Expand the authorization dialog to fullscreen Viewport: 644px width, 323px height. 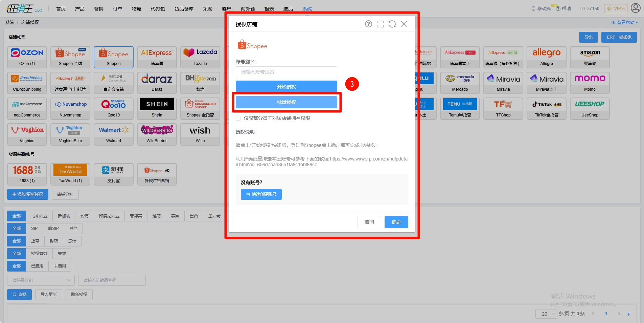click(x=380, y=24)
